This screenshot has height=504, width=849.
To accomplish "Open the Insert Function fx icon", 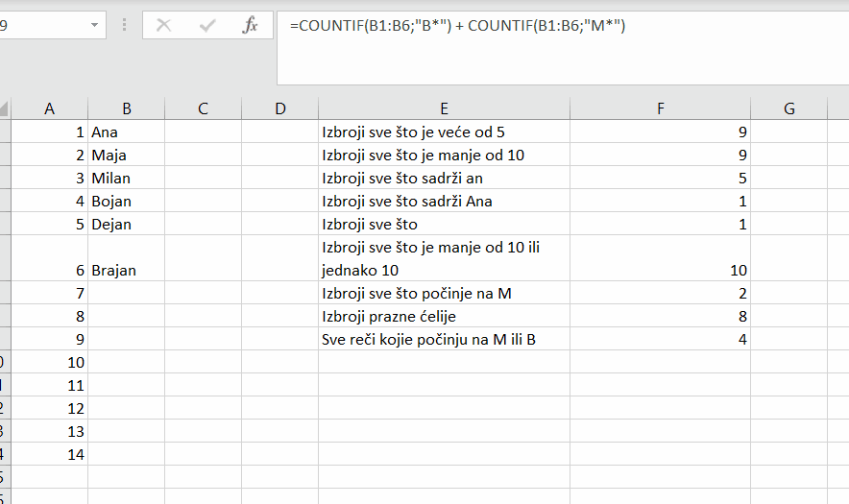I will pyautogui.click(x=250, y=26).
